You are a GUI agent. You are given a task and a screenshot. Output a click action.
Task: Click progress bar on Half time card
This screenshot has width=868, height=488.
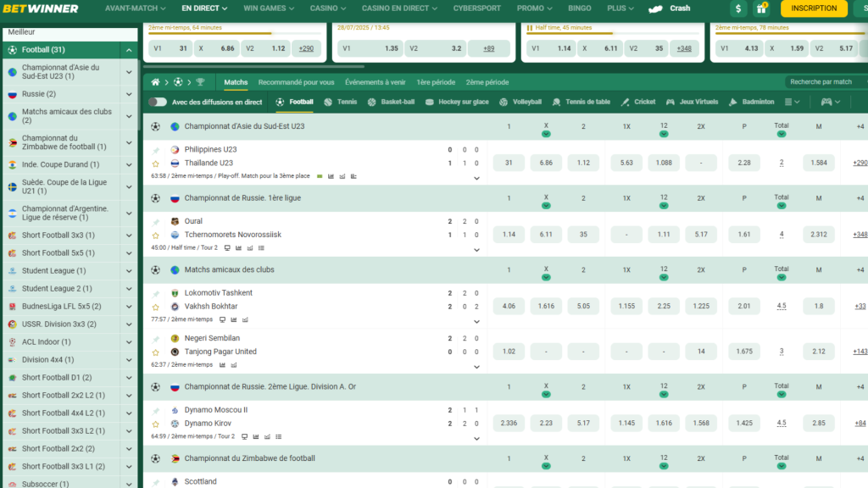coord(613,33)
